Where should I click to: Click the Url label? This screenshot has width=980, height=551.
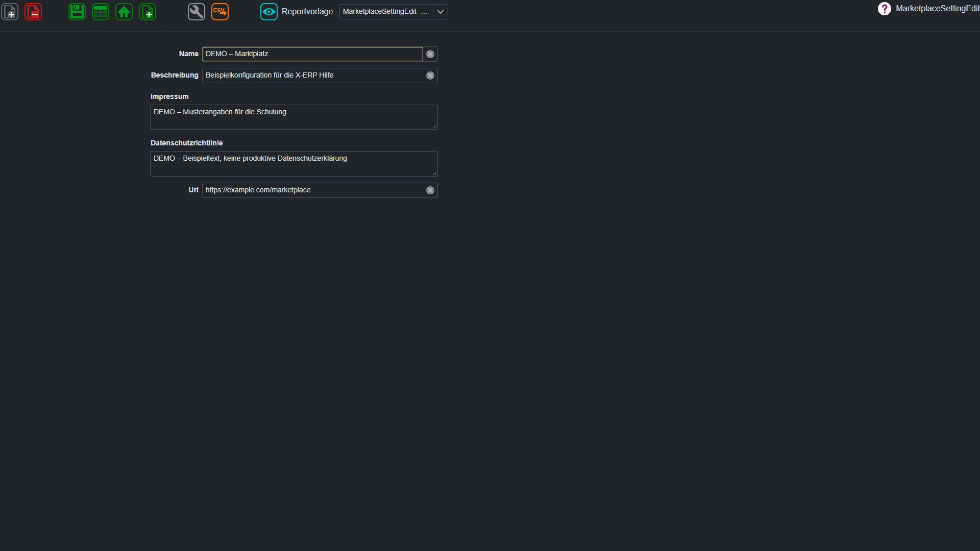pyautogui.click(x=193, y=190)
